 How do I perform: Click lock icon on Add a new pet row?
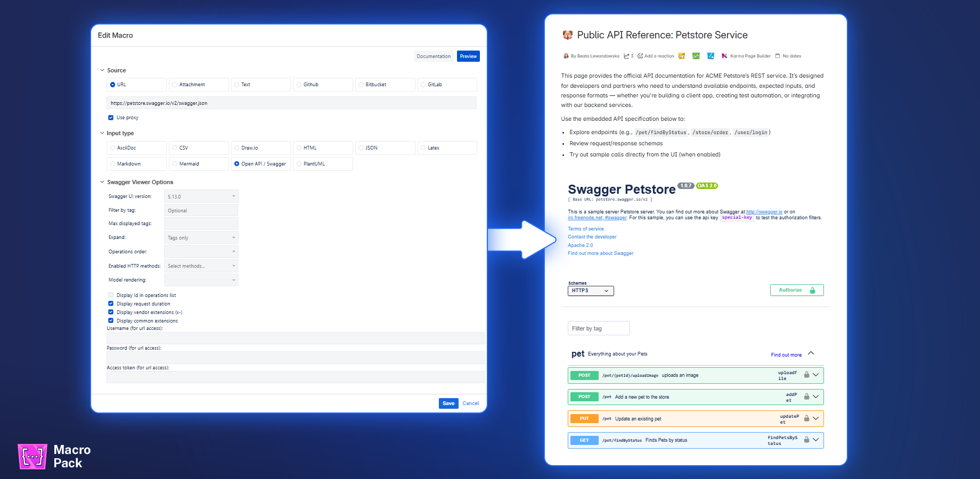(x=806, y=397)
